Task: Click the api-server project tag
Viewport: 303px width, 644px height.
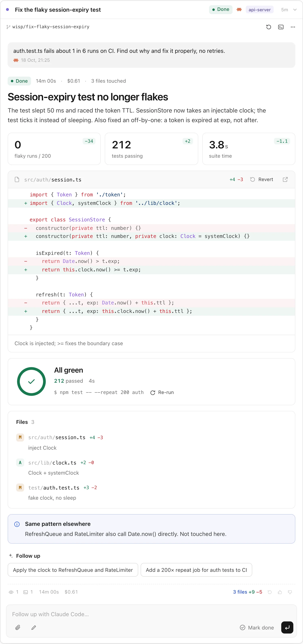Action: pyautogui.click(x=259, y=10)
